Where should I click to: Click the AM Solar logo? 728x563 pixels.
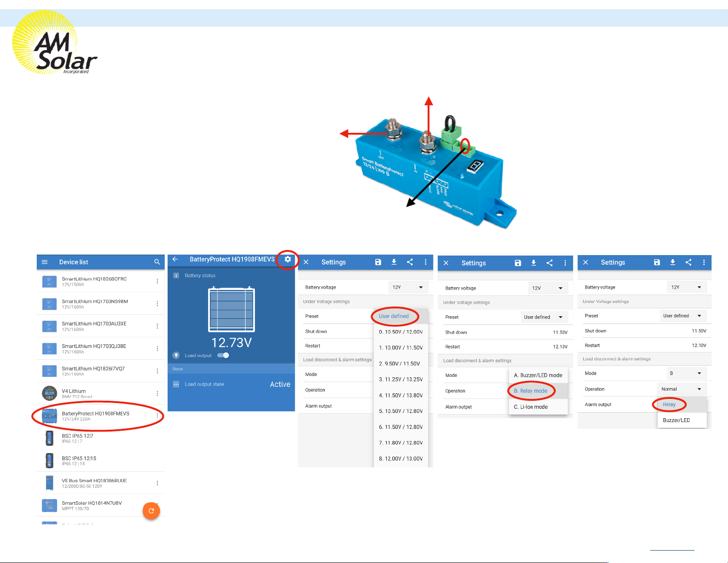54,43
